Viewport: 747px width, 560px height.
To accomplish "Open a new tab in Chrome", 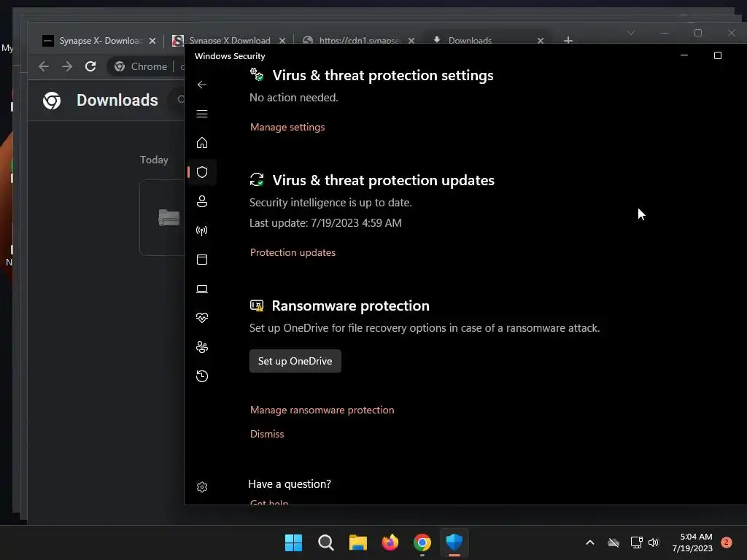I will click(x=568, y=41).
